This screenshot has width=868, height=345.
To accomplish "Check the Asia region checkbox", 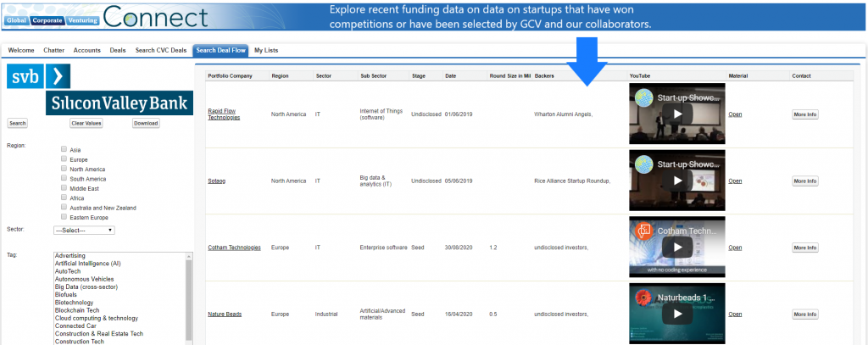I will point(64,150).
